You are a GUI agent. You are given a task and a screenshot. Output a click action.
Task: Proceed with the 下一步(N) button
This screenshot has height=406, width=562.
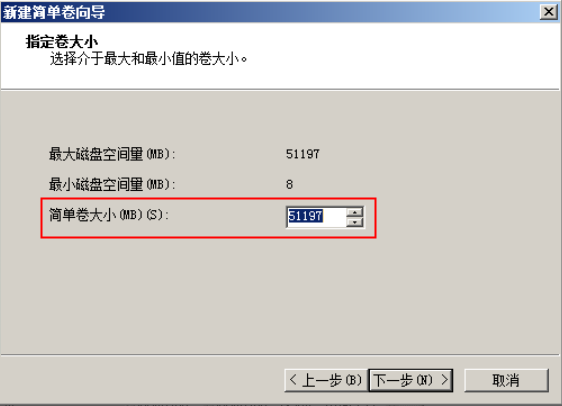pos(411,380)
